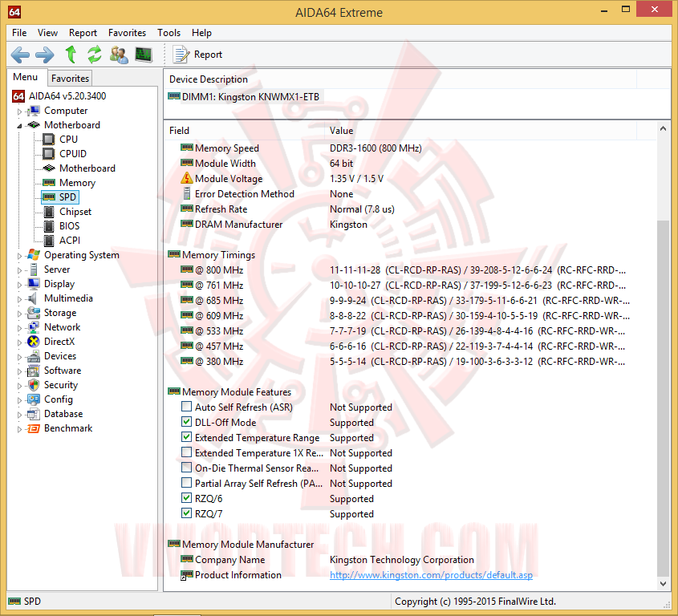678x616 pixels.
Task: Expand the Network node arrow
Action: pos(19,328)
